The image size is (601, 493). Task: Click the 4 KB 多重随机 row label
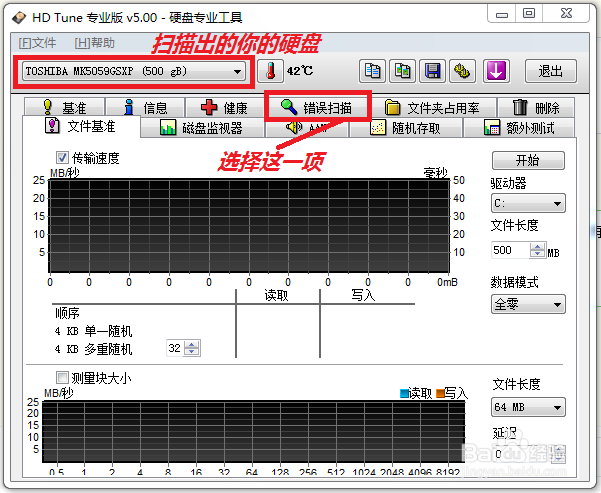coord(93,349)
